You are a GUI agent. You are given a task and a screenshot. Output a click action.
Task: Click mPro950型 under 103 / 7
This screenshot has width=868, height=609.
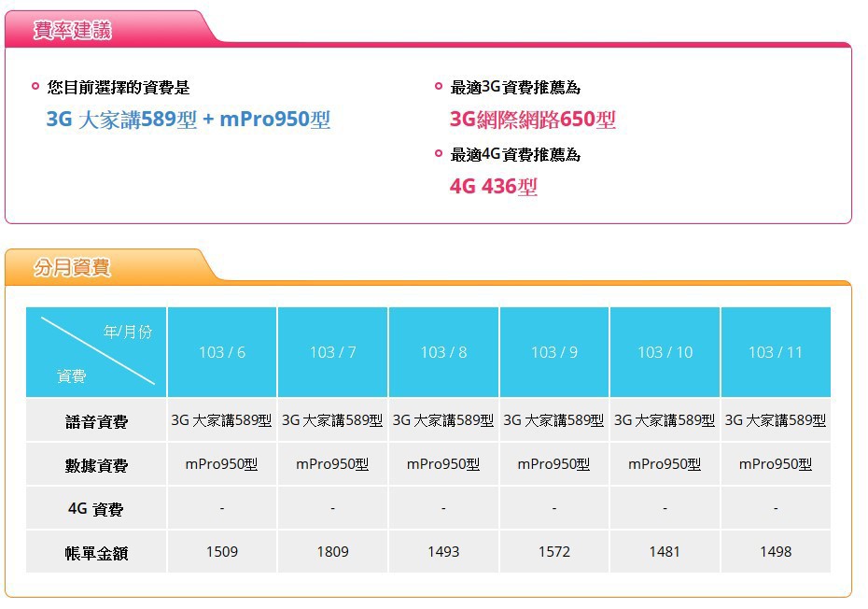(x=332, y=464)
